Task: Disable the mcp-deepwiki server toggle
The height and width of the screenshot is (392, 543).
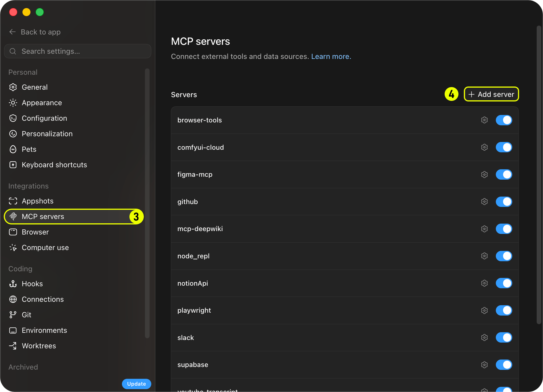Action: (504, 229)
